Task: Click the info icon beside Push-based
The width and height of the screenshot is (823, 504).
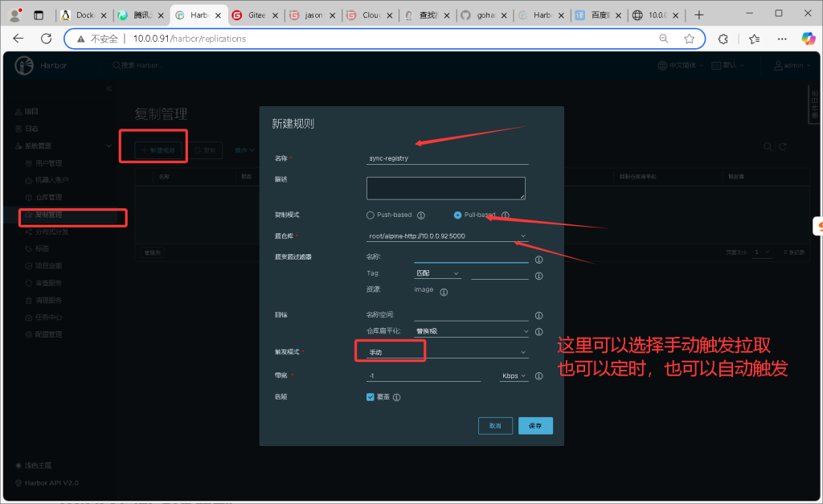Action: (x=421, y=215)
